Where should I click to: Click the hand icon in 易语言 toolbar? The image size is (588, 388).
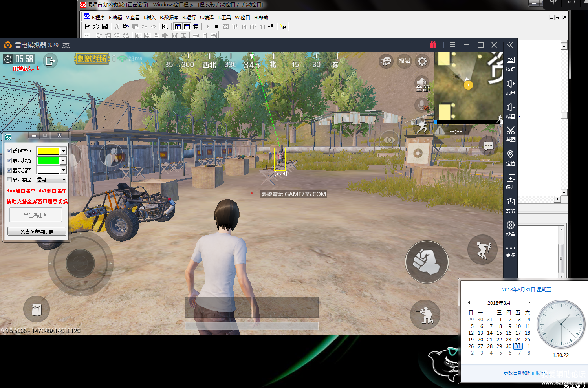coord(271,27)
